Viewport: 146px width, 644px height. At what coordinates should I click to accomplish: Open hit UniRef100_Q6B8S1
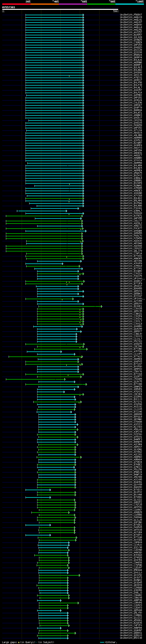point(131,633)
